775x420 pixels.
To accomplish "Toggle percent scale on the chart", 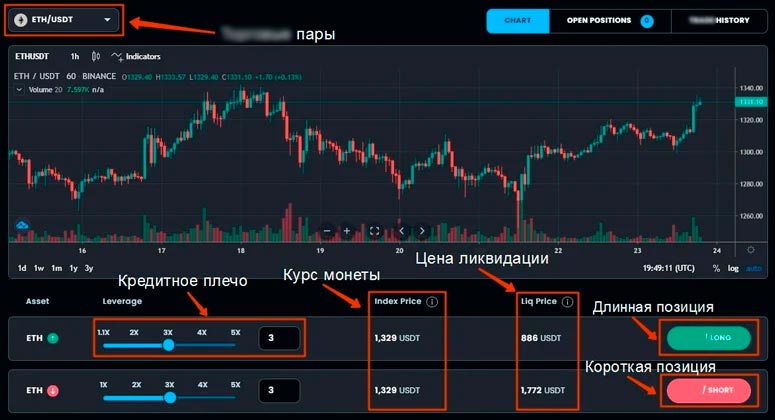I will tap(716, 268).
